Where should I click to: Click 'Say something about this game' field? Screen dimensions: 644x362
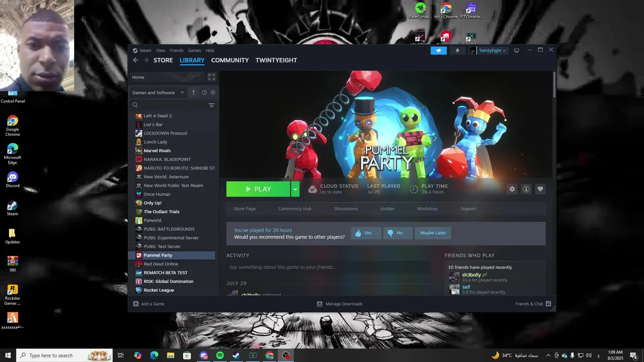(x=328, y=267)
